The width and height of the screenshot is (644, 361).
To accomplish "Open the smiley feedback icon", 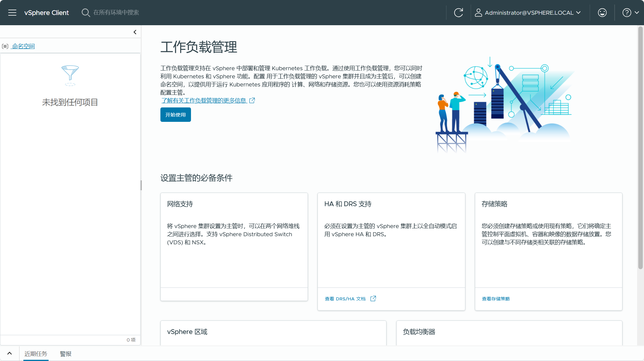I will point(602,13).
